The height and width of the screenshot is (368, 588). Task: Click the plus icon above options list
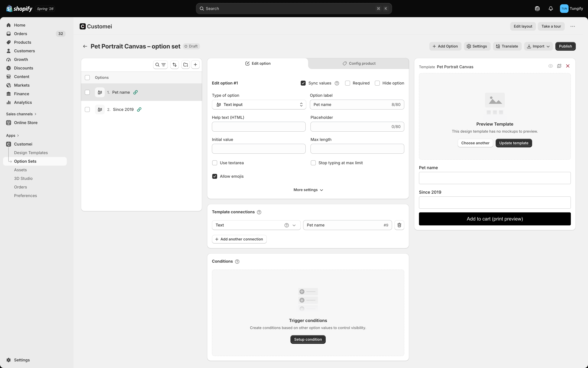(x=195, y=65)
